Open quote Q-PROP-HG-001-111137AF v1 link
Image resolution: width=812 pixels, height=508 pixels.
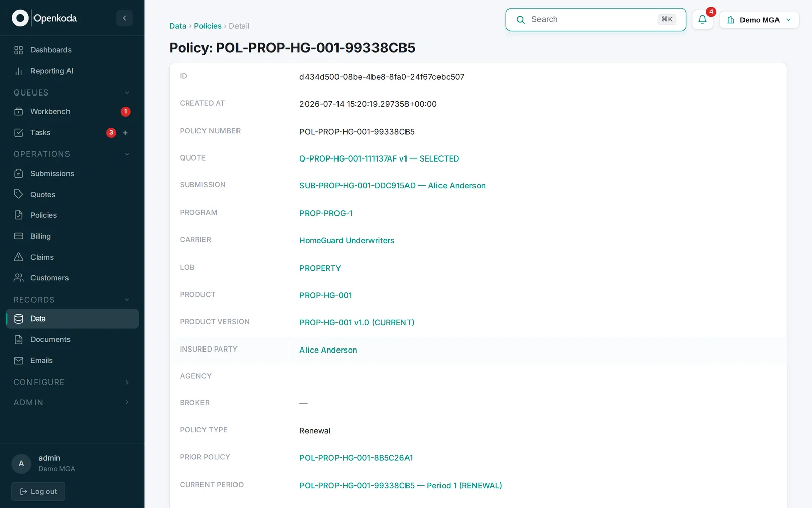[x=379, y=159]
